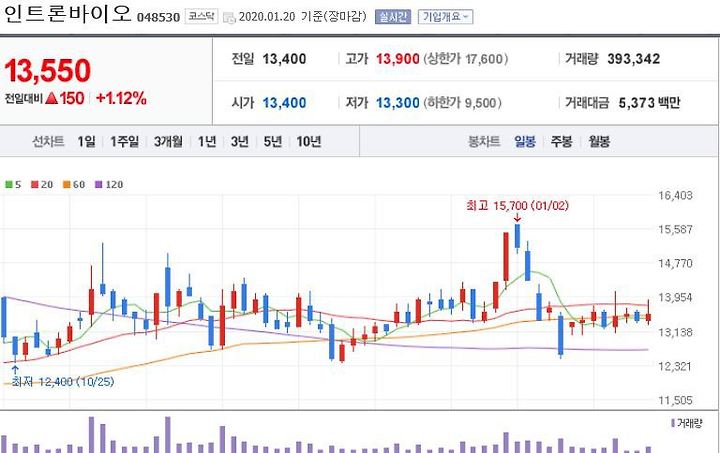Click the 봉차트 label

[x=484, y=141]
